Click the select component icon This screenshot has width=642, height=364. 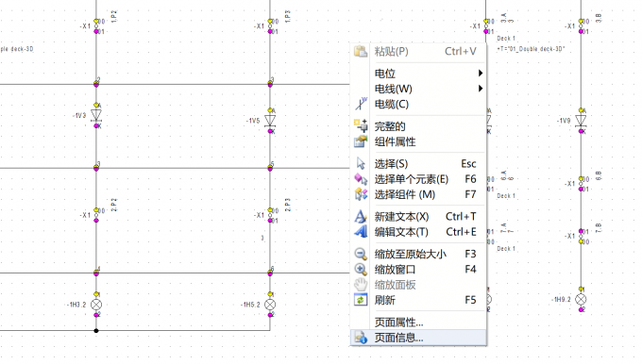pos(361,194)
